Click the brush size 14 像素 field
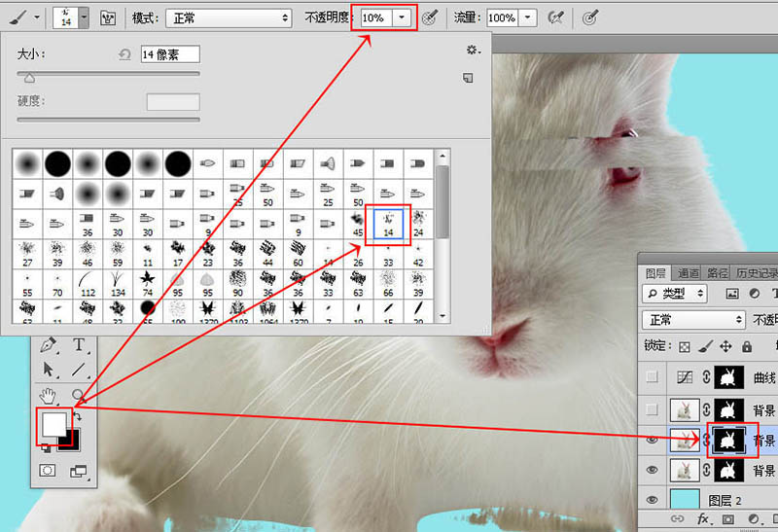Viewport: 778px width, 532px height. click(x=170, y=53)
